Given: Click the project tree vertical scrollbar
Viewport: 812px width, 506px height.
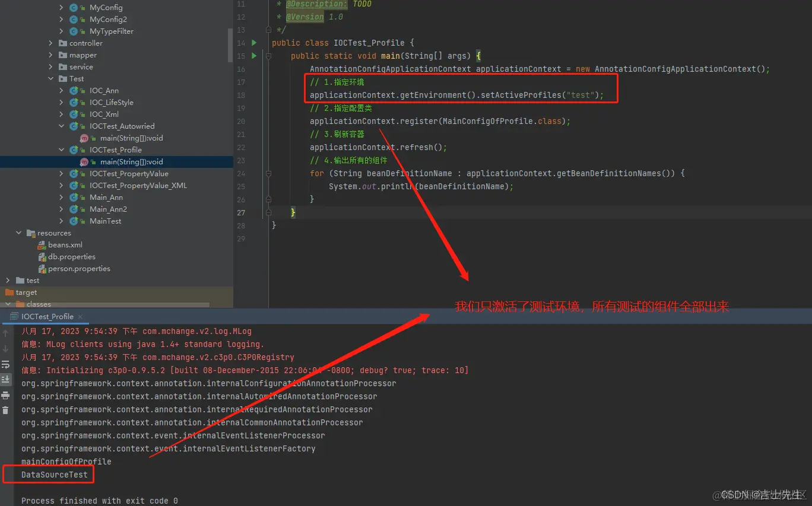Looking at the screenshot, I should coord(230,44).
